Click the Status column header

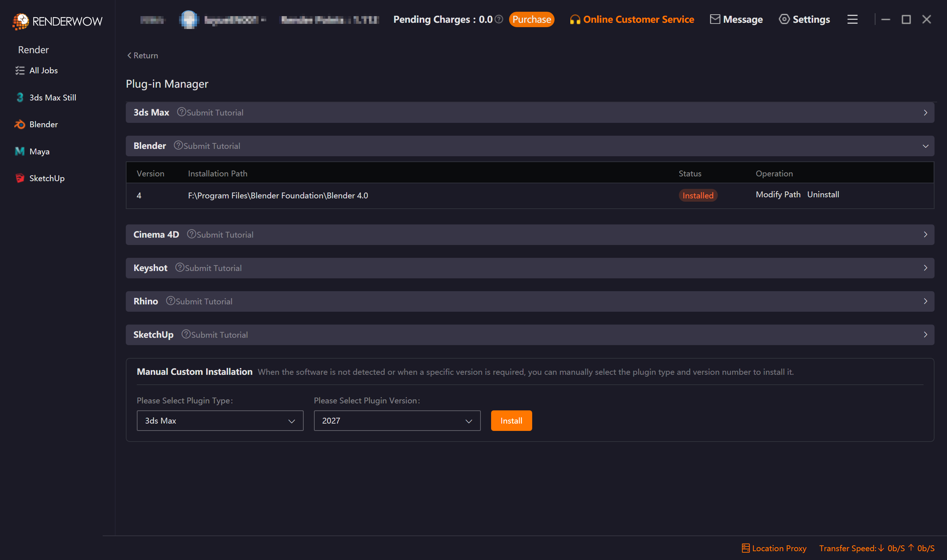point(690,173)
